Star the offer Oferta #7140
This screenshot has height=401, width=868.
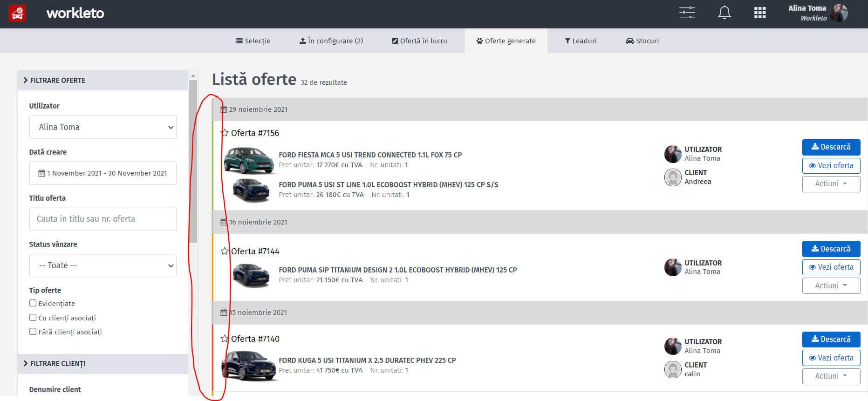click(225, 339)
